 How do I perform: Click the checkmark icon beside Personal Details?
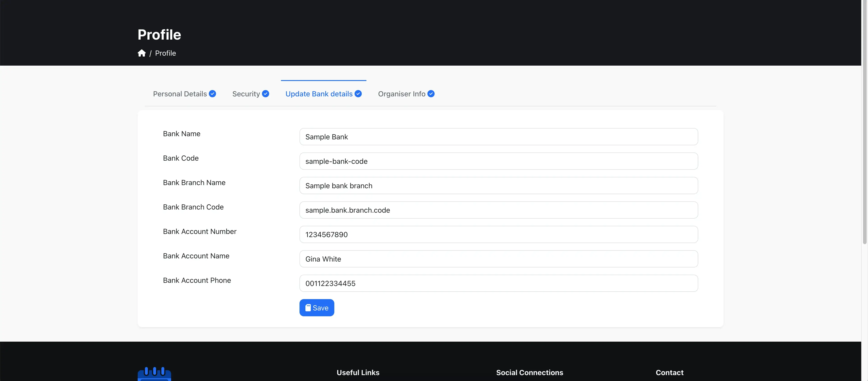(x=213, y=94)
